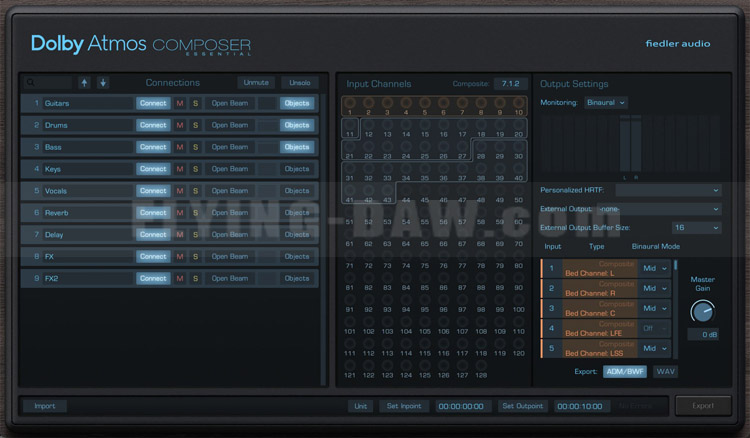Click the Set Inpoint button
750x438 pixels.
[x=404, y=406]
